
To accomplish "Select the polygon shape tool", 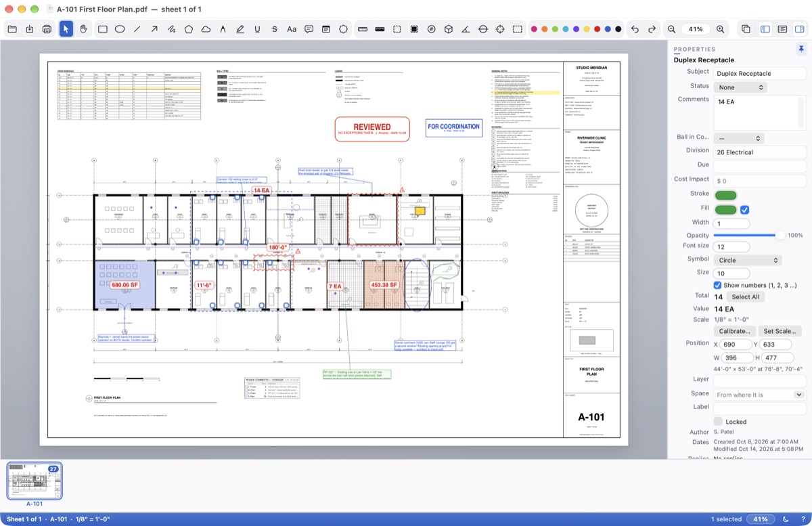I will 189,29.
